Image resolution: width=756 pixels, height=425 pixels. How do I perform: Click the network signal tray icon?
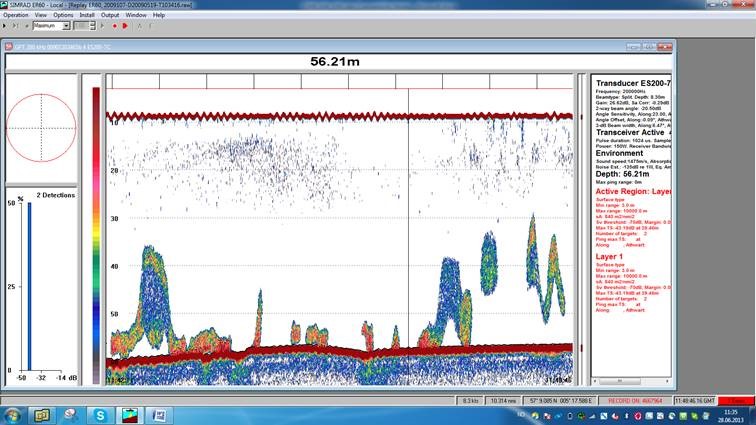(x=592, y=416)
